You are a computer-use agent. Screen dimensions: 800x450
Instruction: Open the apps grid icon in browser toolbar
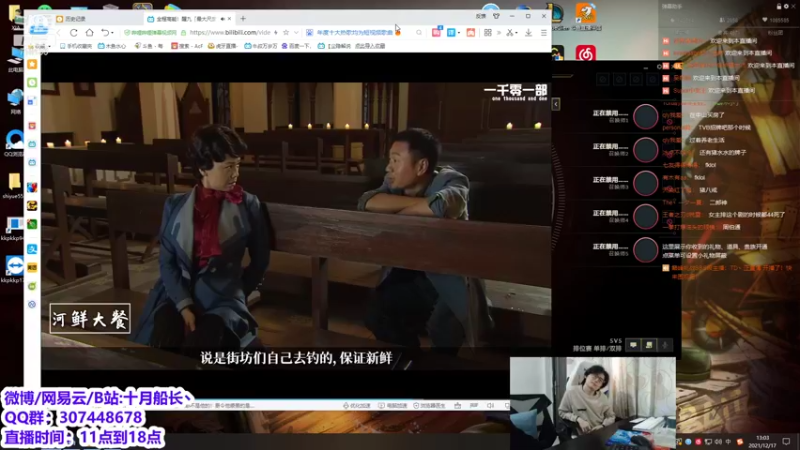(488, 33)
